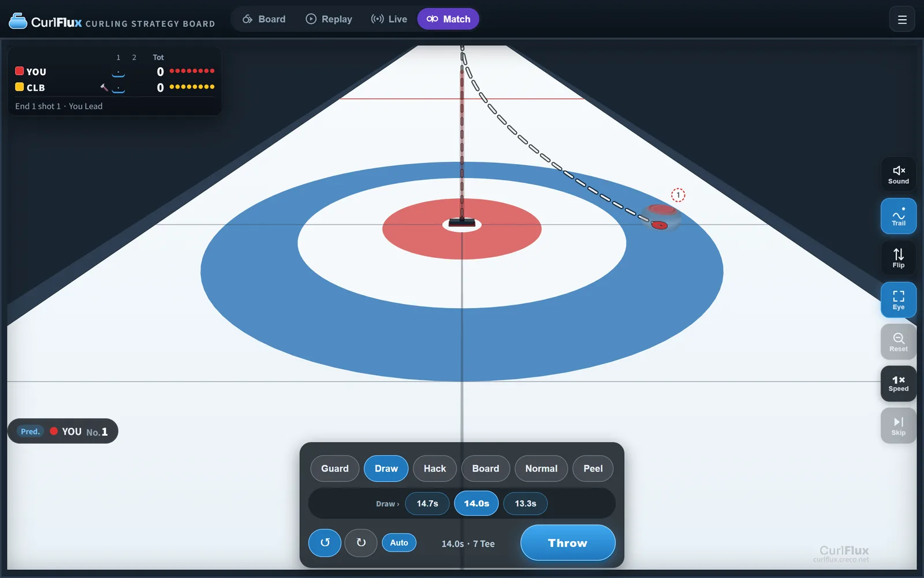Throw the stone

(568, 543)
